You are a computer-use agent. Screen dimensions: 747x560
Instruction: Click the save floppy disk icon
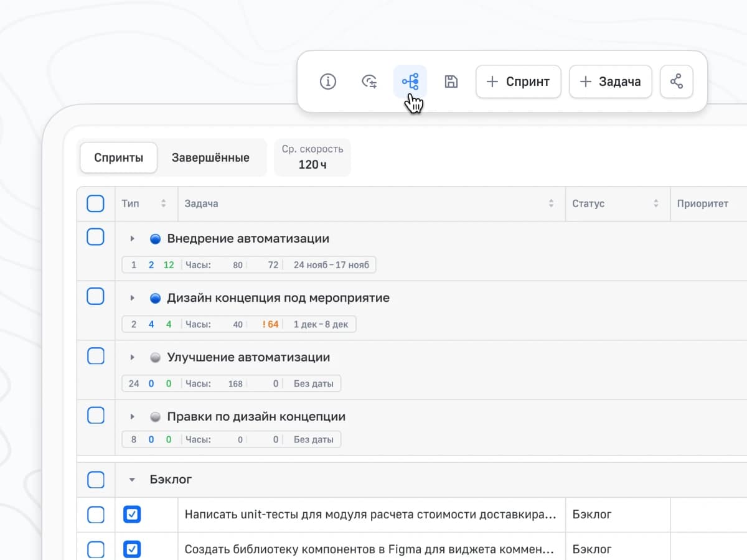coord(451,82)
